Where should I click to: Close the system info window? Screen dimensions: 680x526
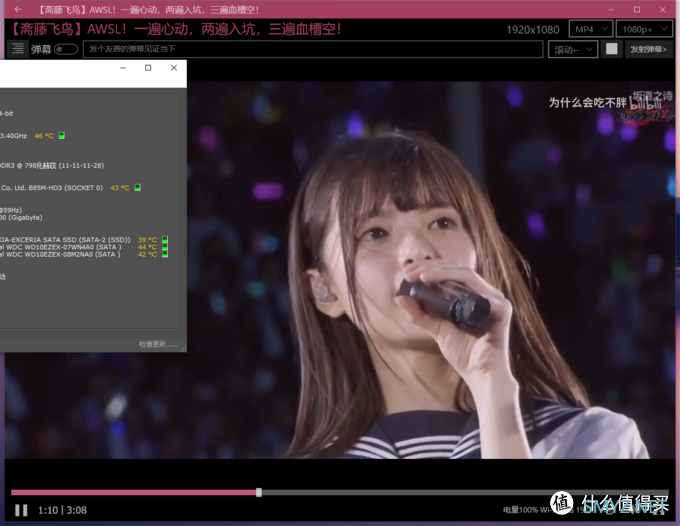click(174, 68)
